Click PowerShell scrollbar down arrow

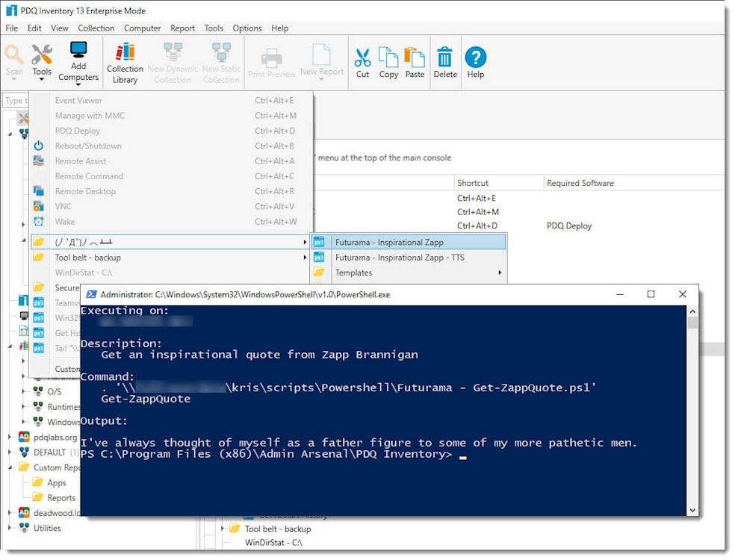pos(692,510)
